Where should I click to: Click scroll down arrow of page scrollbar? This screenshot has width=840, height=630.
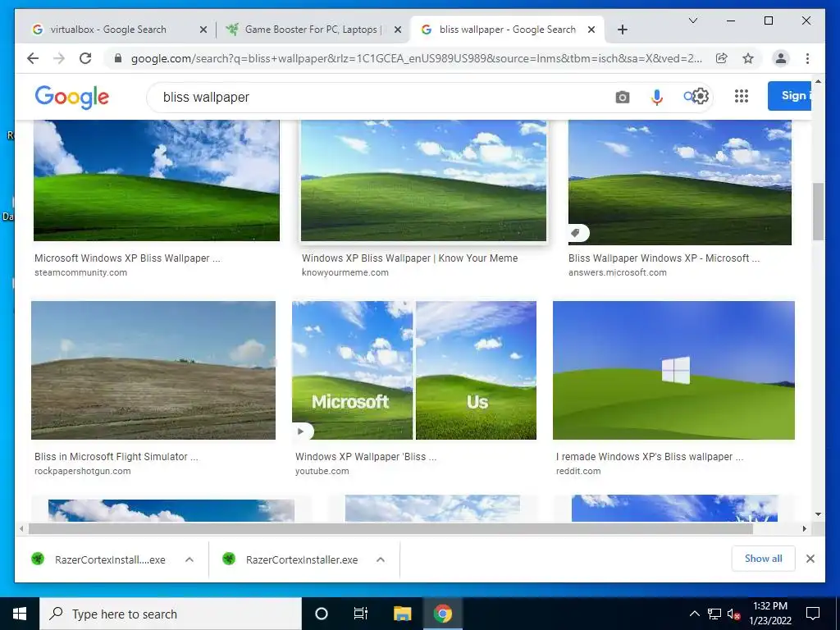tap(818, 514)
